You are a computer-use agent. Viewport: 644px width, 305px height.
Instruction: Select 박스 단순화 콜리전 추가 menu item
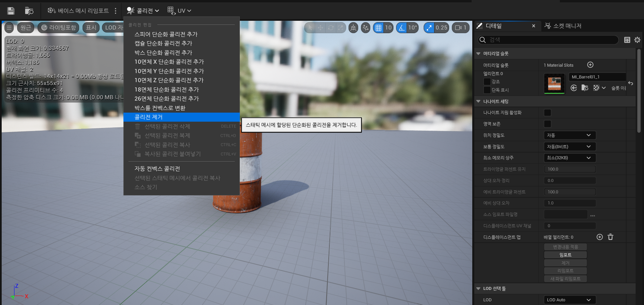(181, 53)
